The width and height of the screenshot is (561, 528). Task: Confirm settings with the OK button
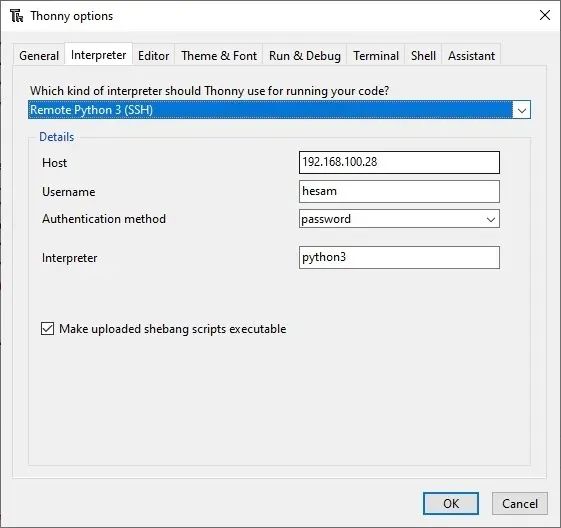(451, 503)
